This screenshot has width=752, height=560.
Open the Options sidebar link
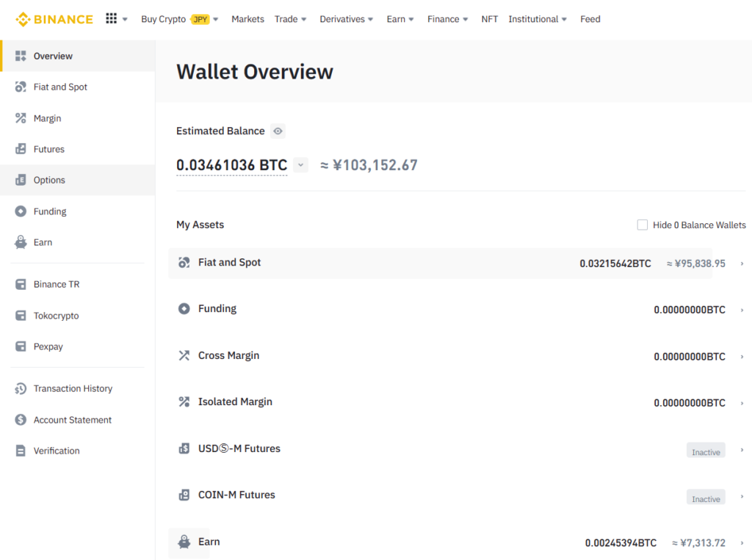49,180
